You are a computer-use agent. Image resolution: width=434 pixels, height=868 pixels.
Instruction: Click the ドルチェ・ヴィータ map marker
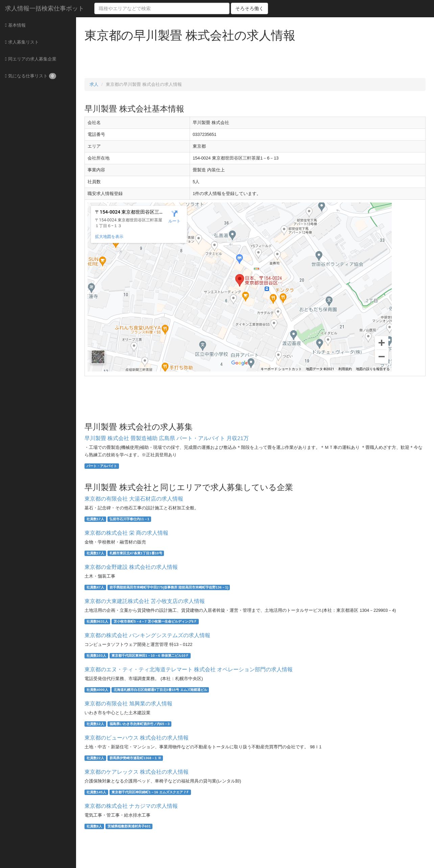319,343
